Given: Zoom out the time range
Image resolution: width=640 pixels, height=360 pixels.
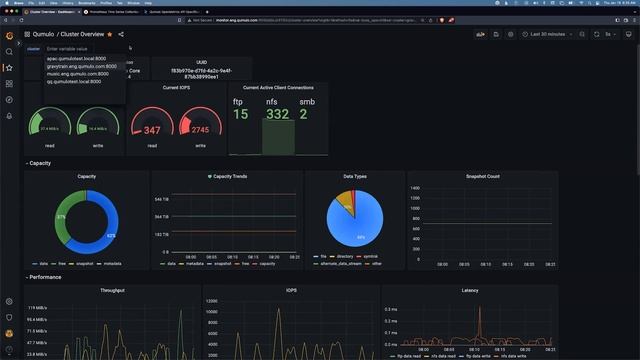Looking at the screenshot, I should pyautogui.click(x=582, y=34).
